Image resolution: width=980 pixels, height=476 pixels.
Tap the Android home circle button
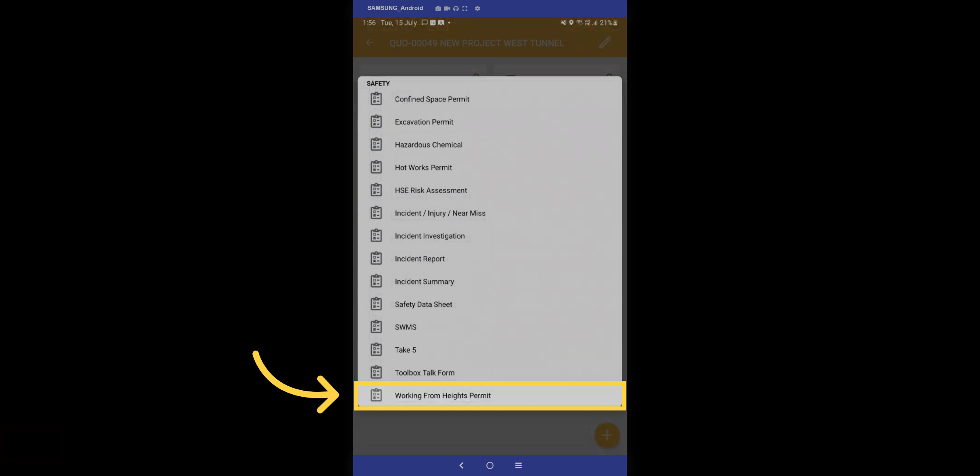coord(490,465)
